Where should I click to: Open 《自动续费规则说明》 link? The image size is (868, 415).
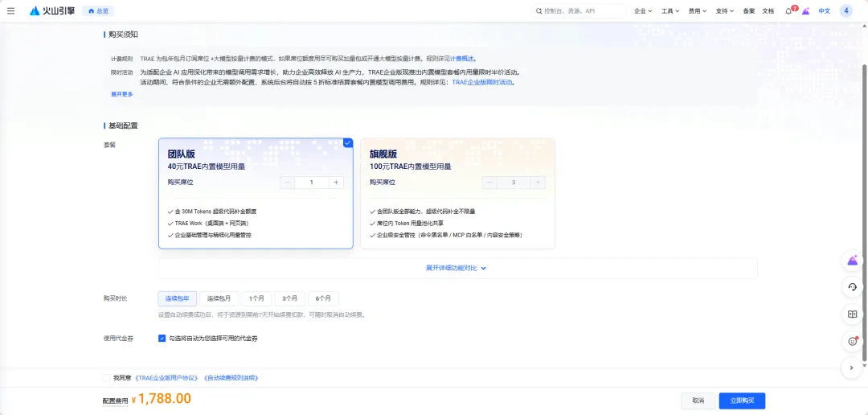(x=231, y=378)
